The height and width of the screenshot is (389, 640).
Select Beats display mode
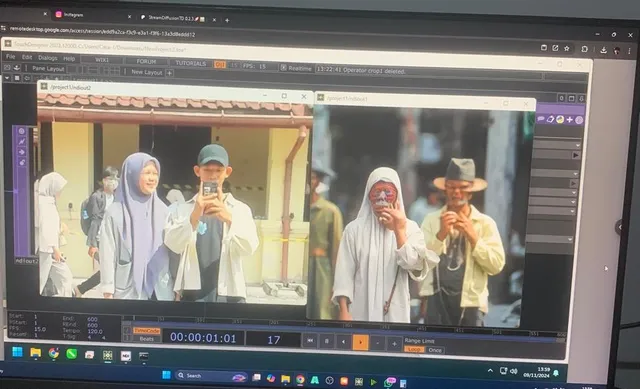pos(147,339)
